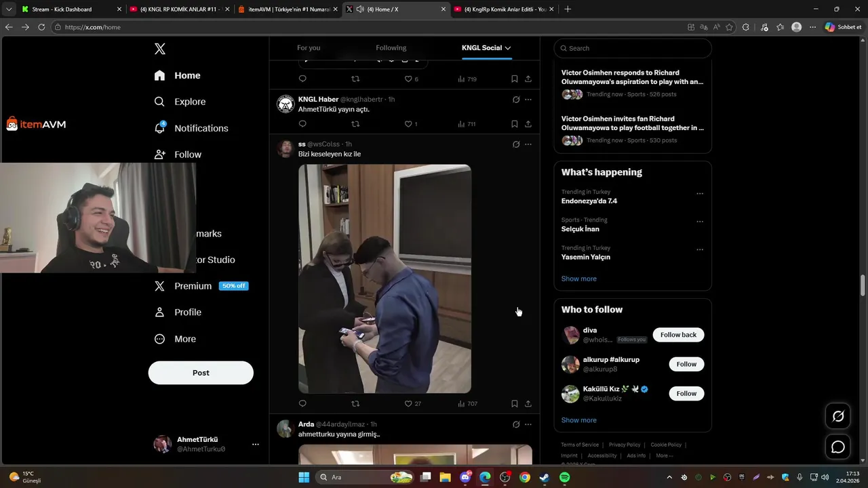Screen dimensions: 868x488
Task: Repost the ss post
Action: click(355, 403)
